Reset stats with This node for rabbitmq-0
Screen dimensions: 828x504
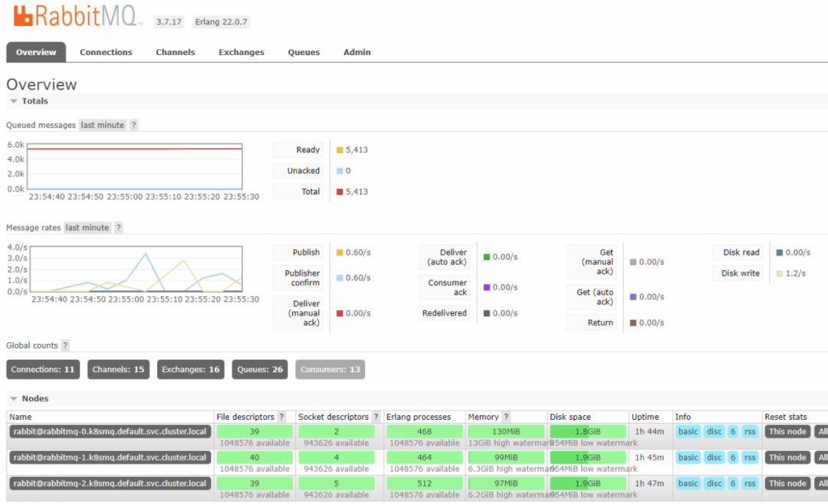click(x=787, y=432)
